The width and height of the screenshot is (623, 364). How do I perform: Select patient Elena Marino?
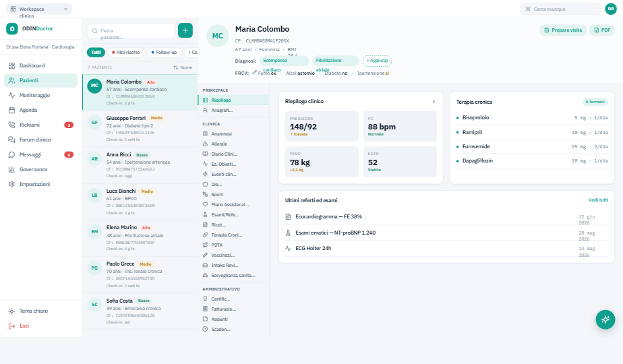tap(140, 238)
